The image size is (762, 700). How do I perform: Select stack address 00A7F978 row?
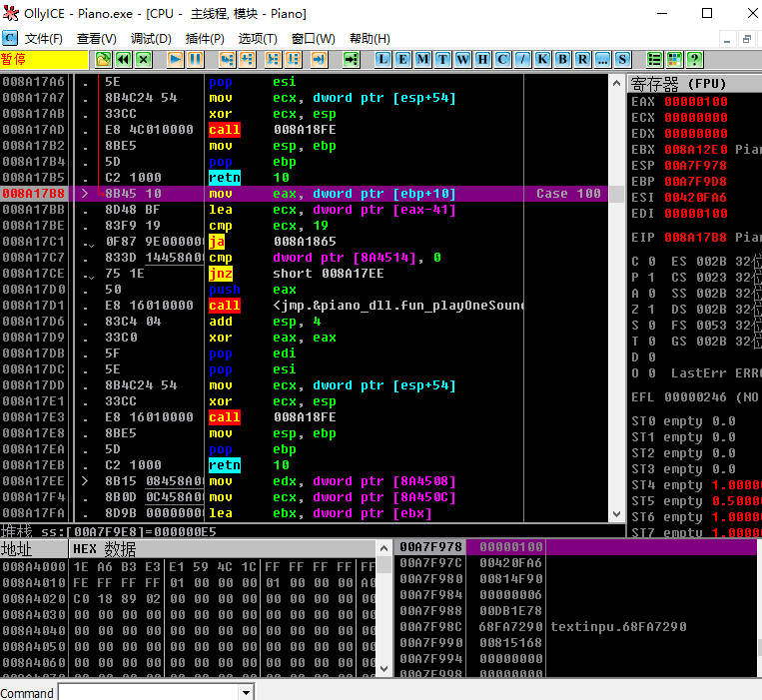(x=576, y=547)
